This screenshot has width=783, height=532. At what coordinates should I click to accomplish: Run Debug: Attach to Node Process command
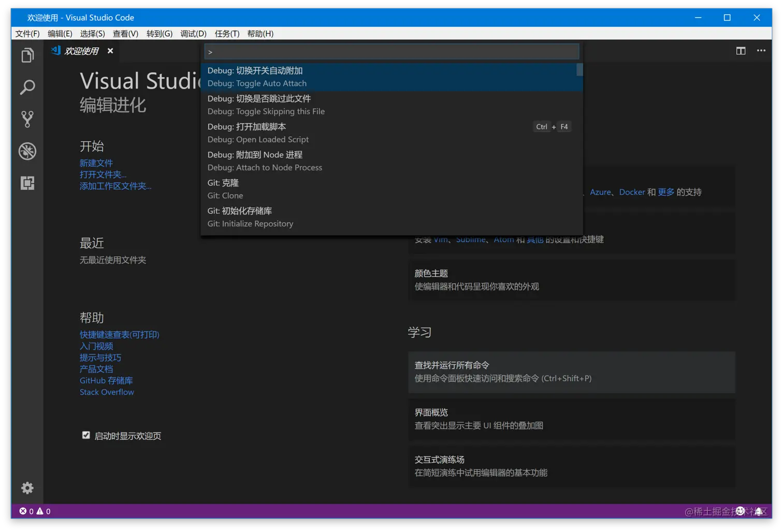point(392,161)
